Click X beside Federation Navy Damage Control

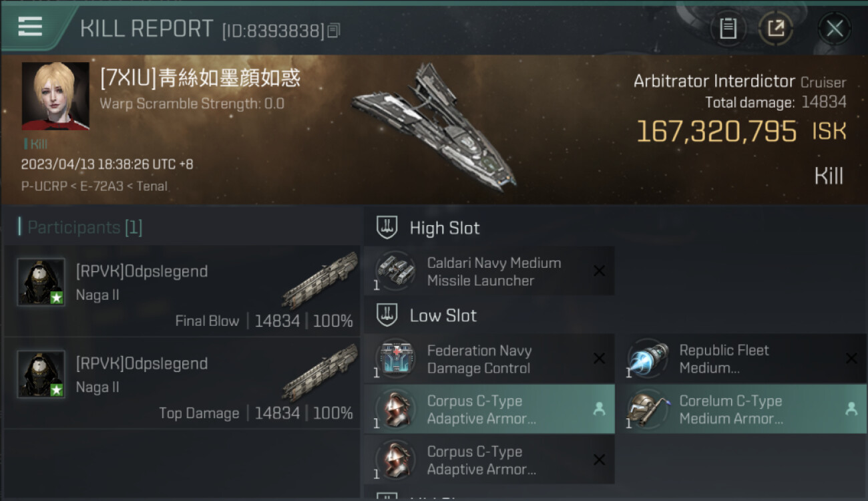point(599,359)
